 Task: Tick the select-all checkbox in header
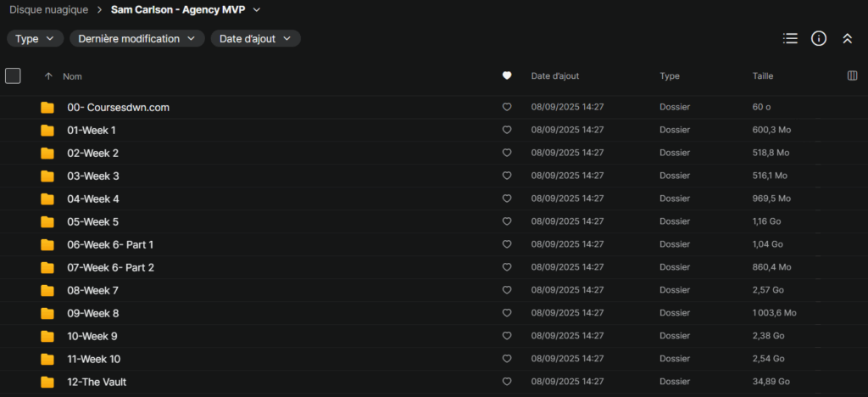click(x=13, y=76)
